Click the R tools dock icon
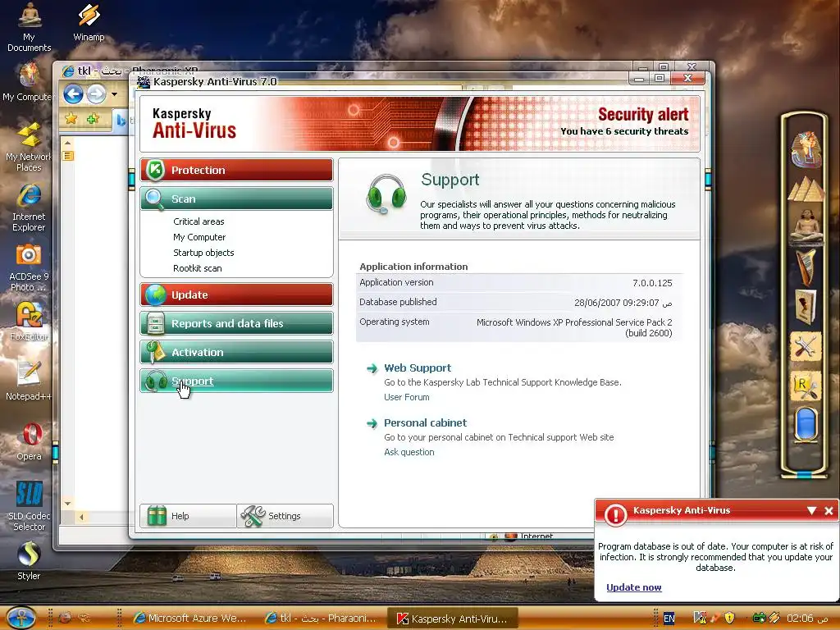This screenshot has width=840, height=630. pyautogui.click(x=806, y=386)
